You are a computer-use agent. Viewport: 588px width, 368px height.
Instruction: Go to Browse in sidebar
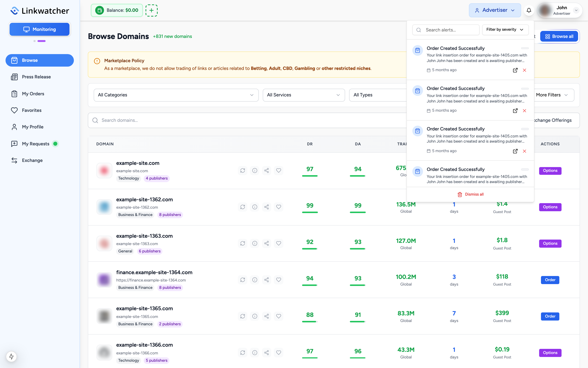40,60
